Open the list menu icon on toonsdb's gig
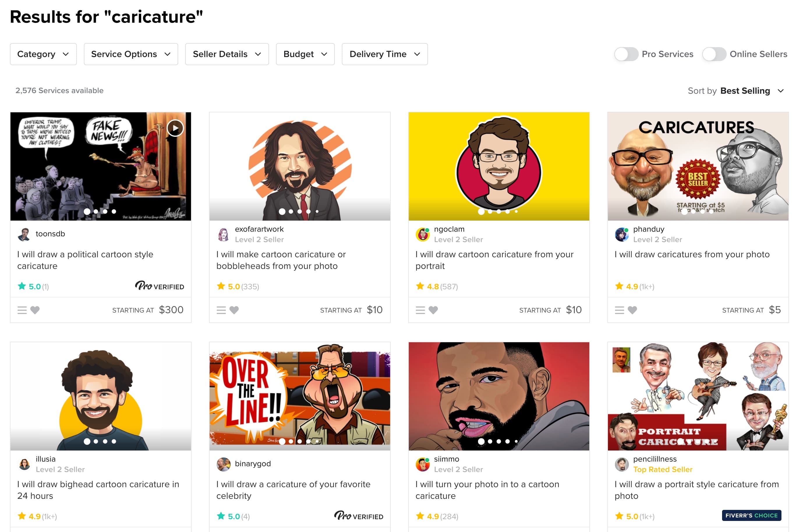The height and width of the screenshot is (532, 803). click(x=22, y=310)
